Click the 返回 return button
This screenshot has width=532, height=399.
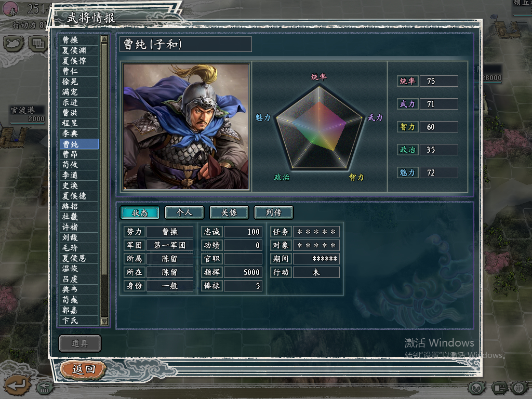tap(84, 369)
